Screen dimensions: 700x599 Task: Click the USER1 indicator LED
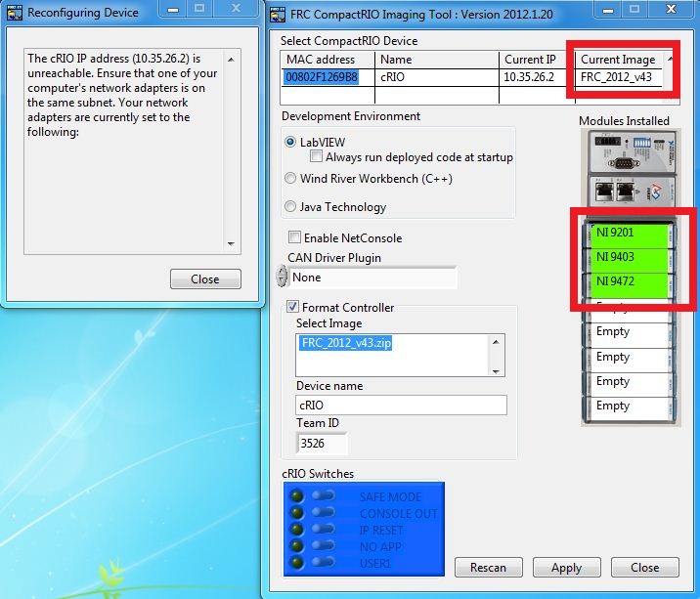pos(296,562)
